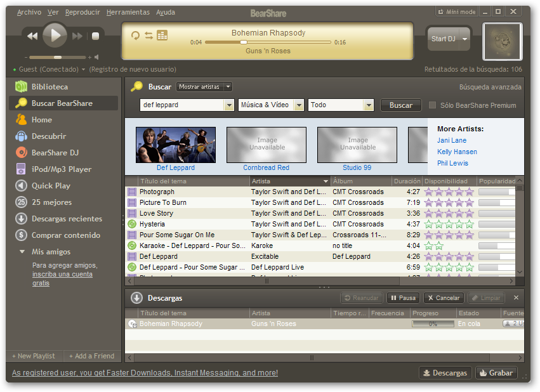This screenshot has width=540, height=392.
Task: Toggle the repeat icon in player display
Action: click(135, 36)
